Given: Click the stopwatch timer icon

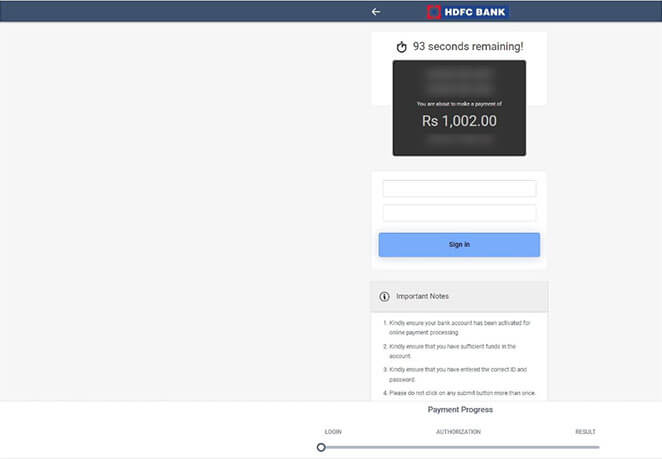Looking at the screenshot, I should coord(402,47).
